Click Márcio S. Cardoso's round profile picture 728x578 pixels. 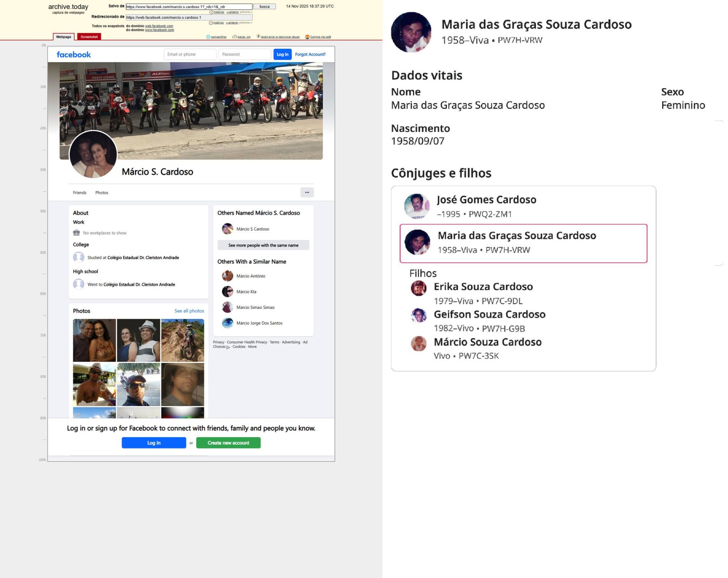[93, 154]
